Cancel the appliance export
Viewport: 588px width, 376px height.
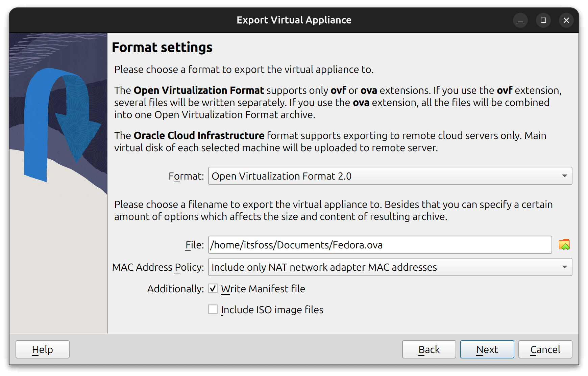(545, 349)
